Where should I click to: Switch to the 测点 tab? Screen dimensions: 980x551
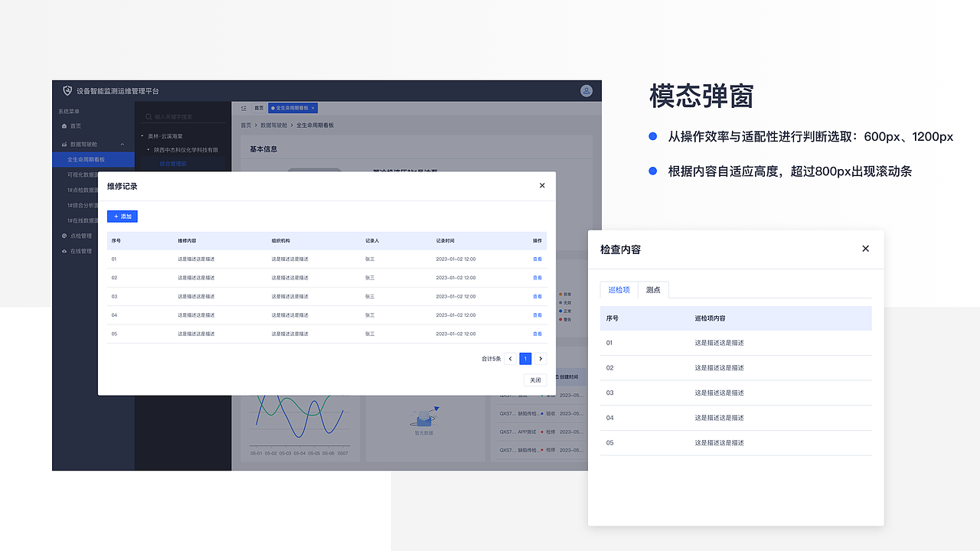point(652,290)
